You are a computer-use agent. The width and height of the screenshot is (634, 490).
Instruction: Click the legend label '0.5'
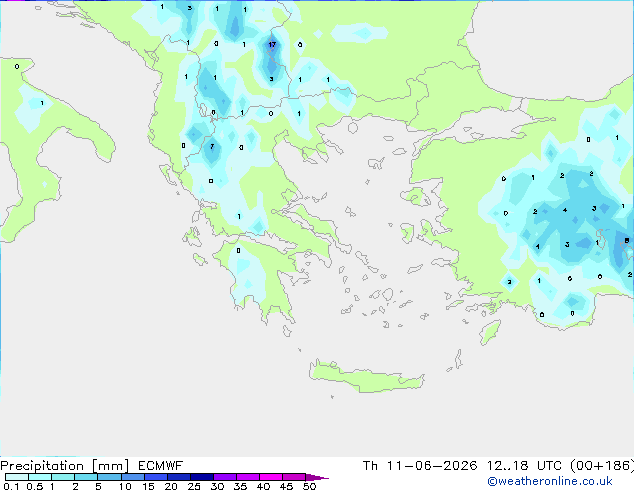coord(35,486)
